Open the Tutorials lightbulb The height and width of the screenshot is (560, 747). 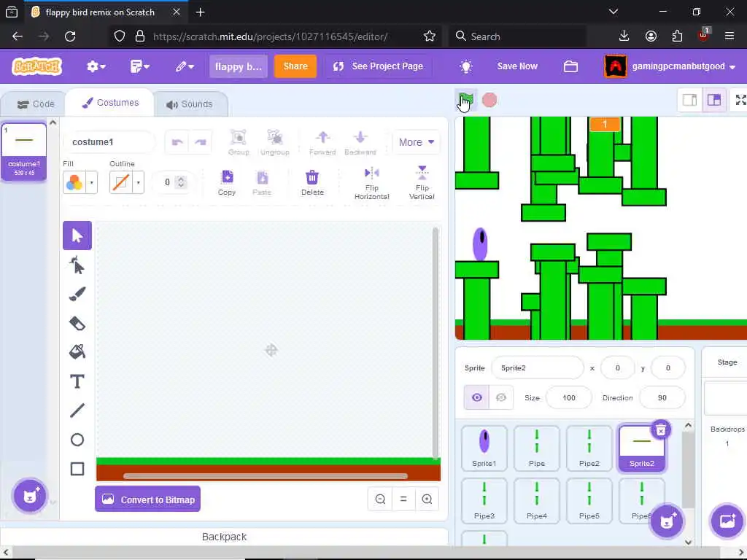[466, 66]
